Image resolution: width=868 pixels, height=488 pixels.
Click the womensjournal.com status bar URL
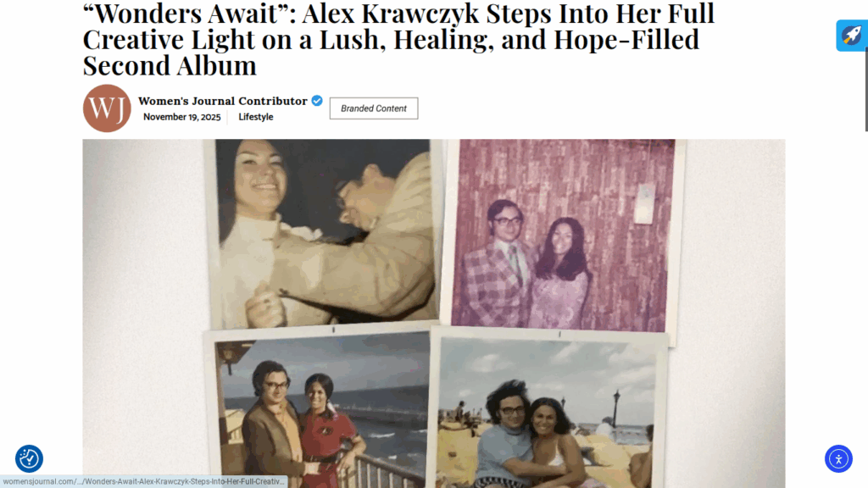click(x=144, y=481)
